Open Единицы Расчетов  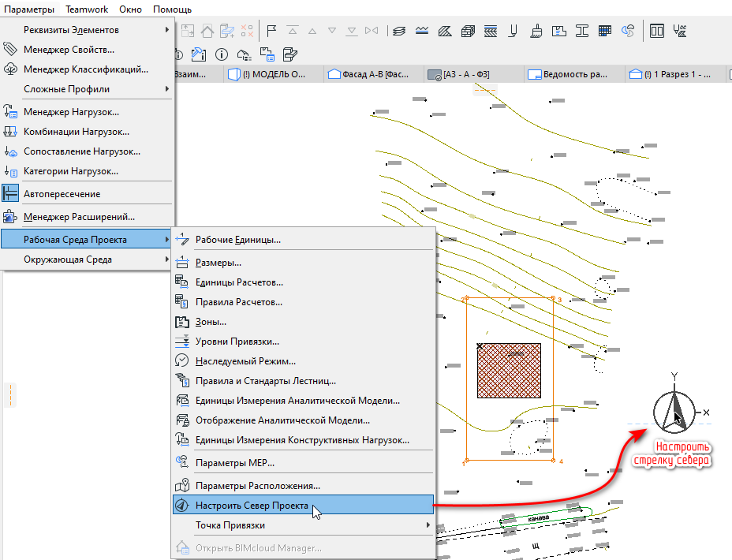coord(304,282)
